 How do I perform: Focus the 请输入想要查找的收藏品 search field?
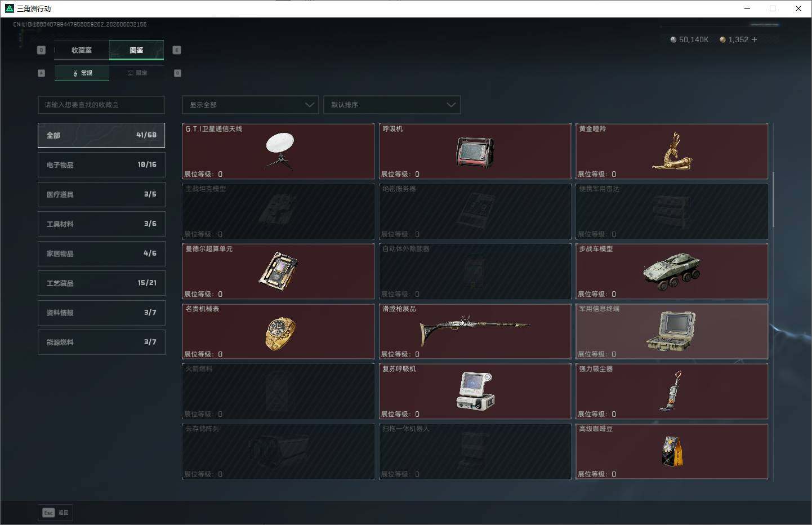(x=101, y=105)
